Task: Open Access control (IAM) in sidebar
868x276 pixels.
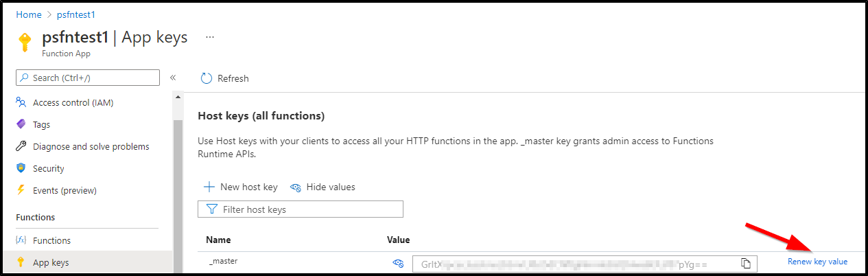Action: [73, 103]
